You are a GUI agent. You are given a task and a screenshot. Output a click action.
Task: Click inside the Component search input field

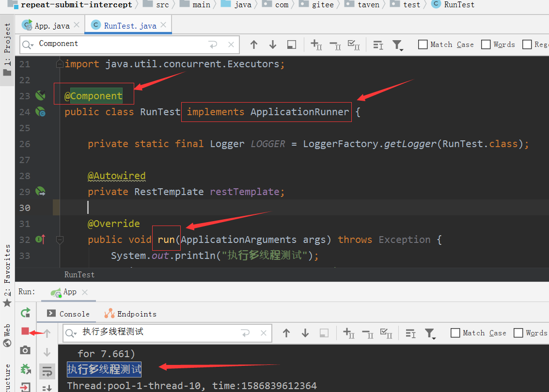[x=121, y=45]
